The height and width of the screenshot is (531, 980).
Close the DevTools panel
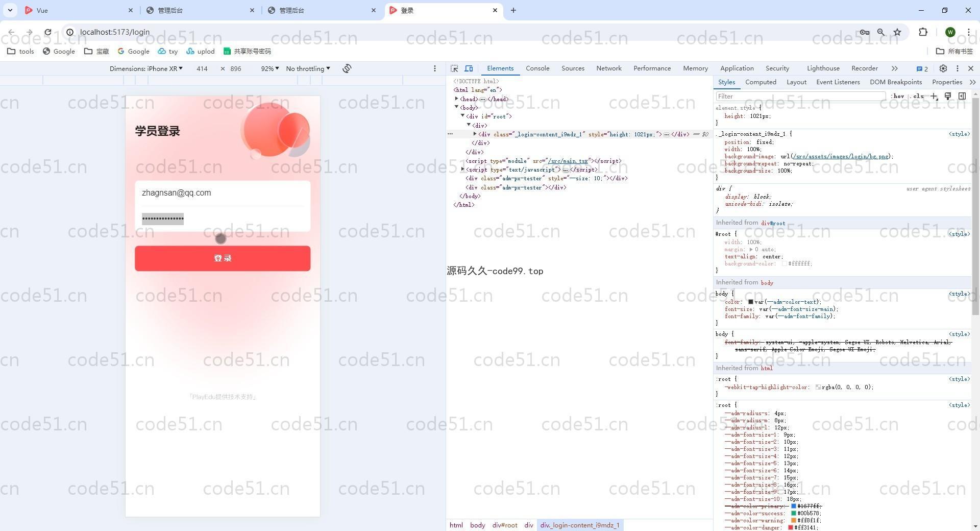click(x=971, y=68)
